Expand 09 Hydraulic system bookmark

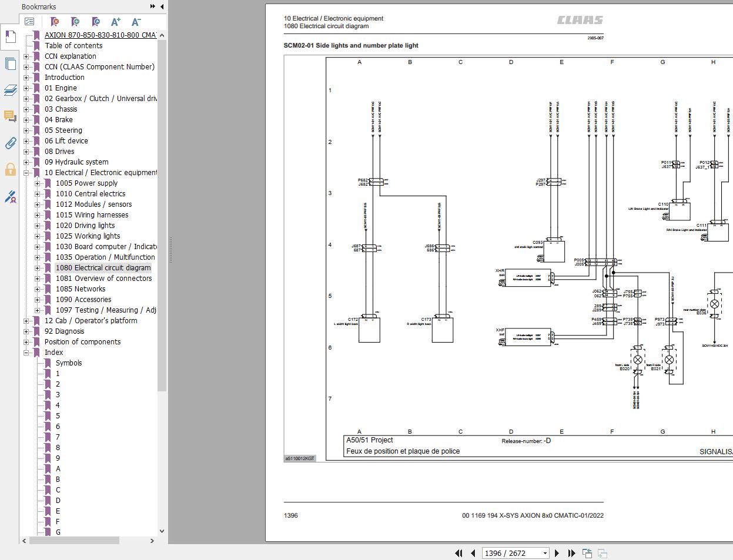click(x=26, y=162)
